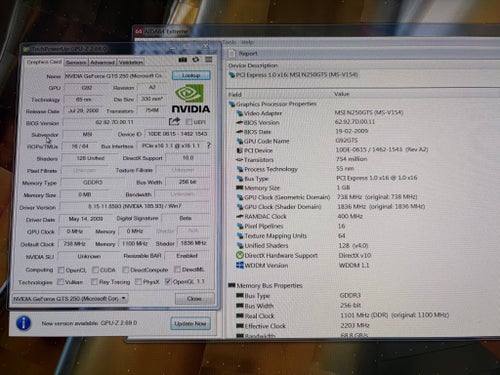Screen dimensions: 500x375
Task: Click the AIDA64 Extreme title bar icon
Action: pyautogui.click(x=139, y=32)
